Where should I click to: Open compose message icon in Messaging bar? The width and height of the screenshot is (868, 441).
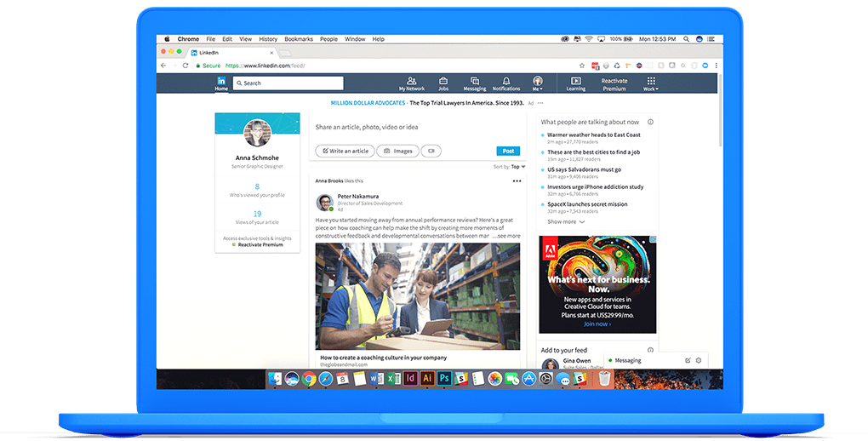[x=688, y=360]
